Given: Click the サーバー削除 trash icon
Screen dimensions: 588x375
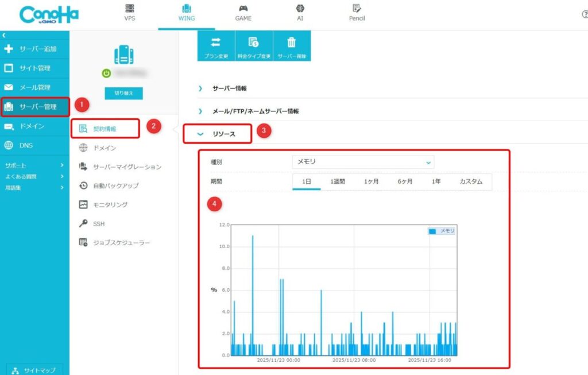Looking at the screenshot, I should 292,45.
